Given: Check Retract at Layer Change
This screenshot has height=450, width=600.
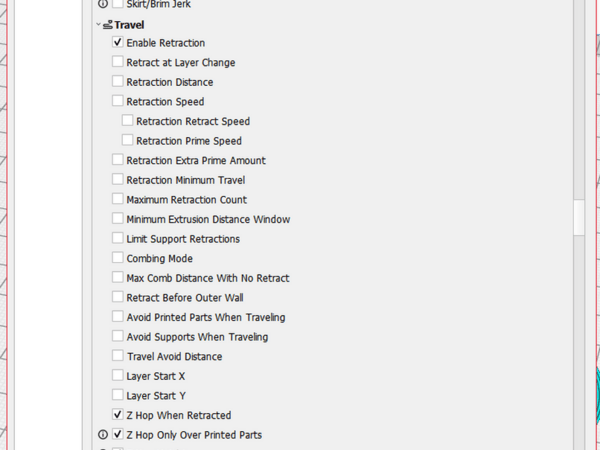Looking at the screenshot, I should (x=118, y=63).
